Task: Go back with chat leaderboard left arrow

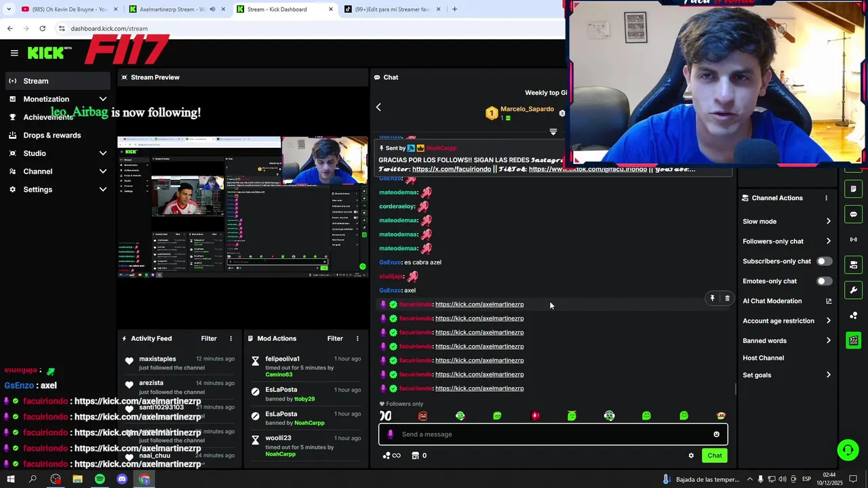Action: click(378, 107)
